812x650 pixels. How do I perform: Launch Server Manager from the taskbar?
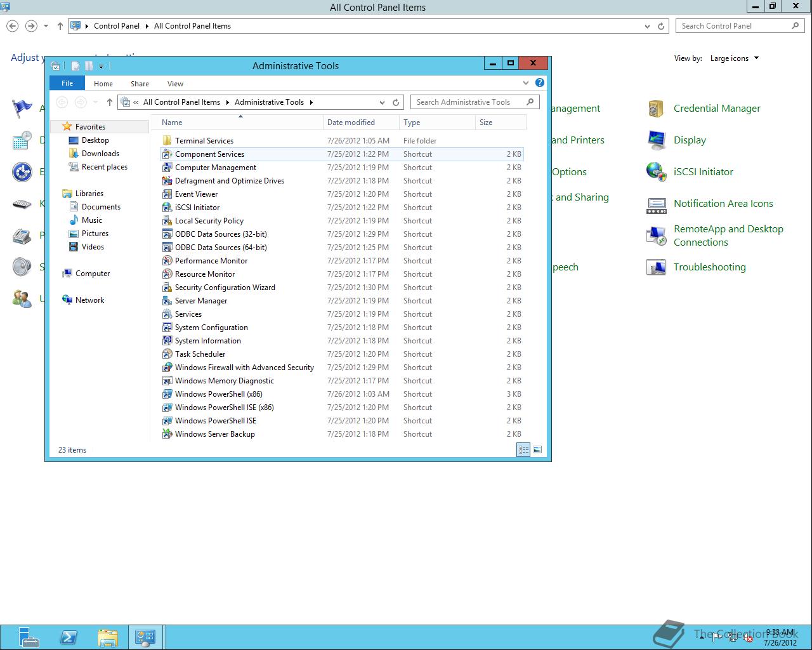coord(29,637)
